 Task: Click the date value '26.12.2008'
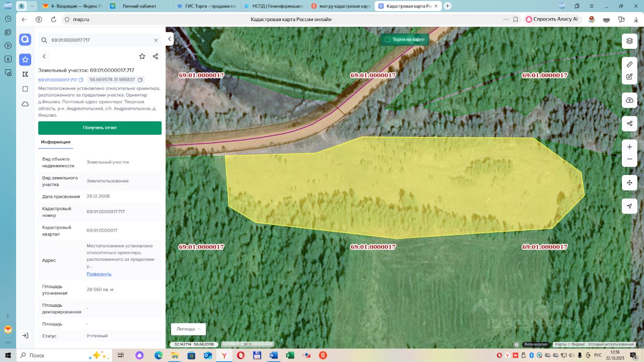[98, 196]
